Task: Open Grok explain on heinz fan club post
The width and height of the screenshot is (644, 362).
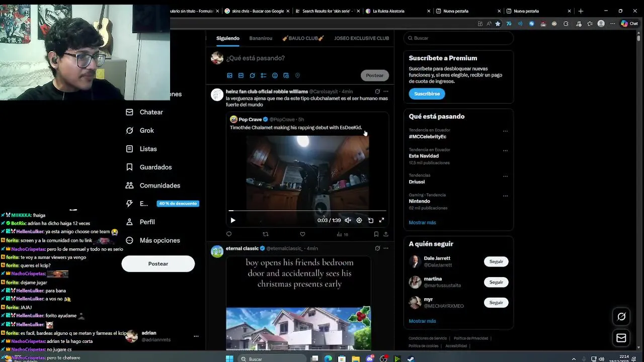Action: 377,92
